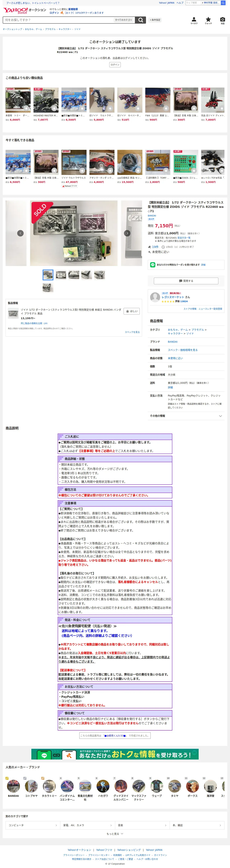Click seller name レゴリスマーケット
The height and width of the screenshot is (868, 230).
pyautogui.click(x=173, y=297)
